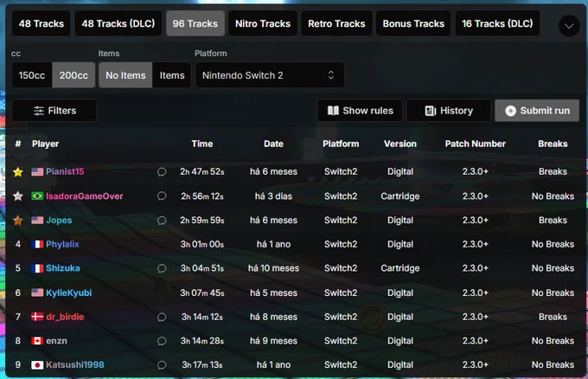The width and height of the screenshot is (588, 379).
Task: Click the time 3h 01m 00s
Action: 202,244
